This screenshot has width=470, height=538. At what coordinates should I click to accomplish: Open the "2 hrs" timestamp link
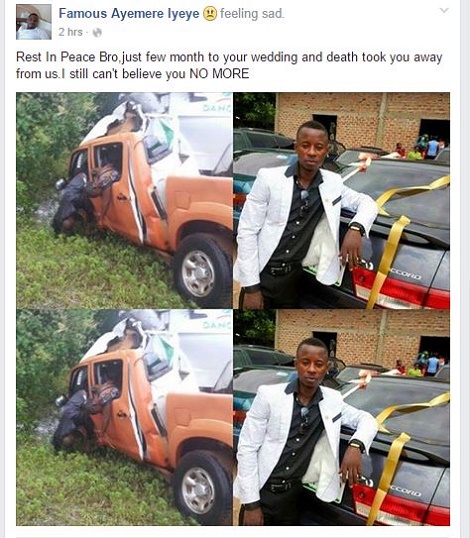point(70,32)
